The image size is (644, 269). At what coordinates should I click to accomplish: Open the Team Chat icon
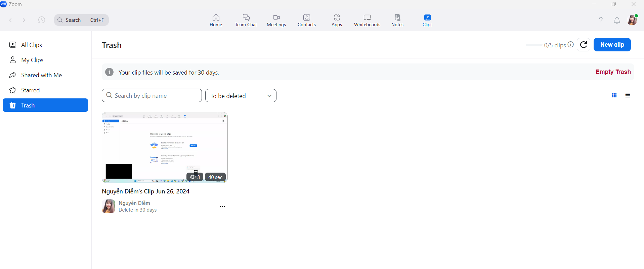pyautogui.click(x=246, y=20)
